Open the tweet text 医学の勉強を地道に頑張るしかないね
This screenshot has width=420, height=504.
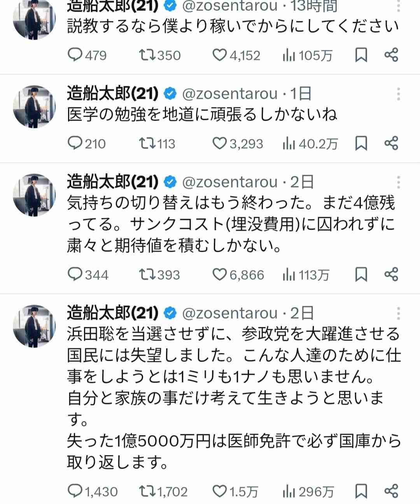[x=202, y=114]
